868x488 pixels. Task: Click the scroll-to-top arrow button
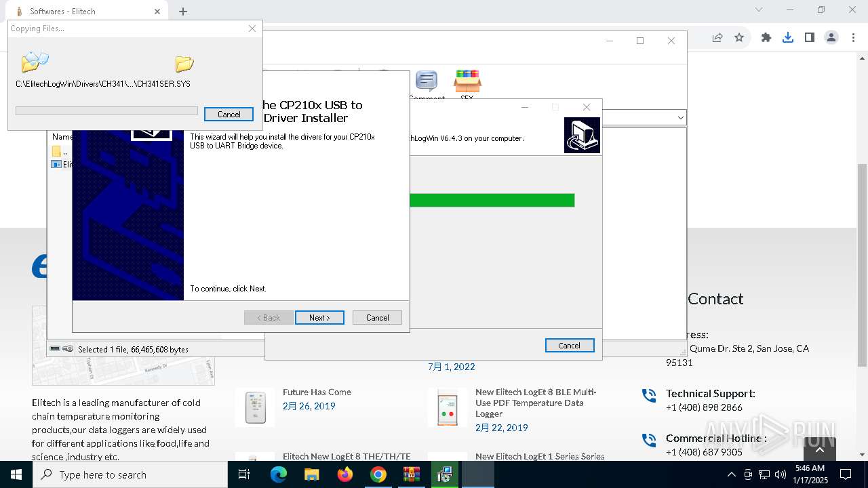click(819, 449)
